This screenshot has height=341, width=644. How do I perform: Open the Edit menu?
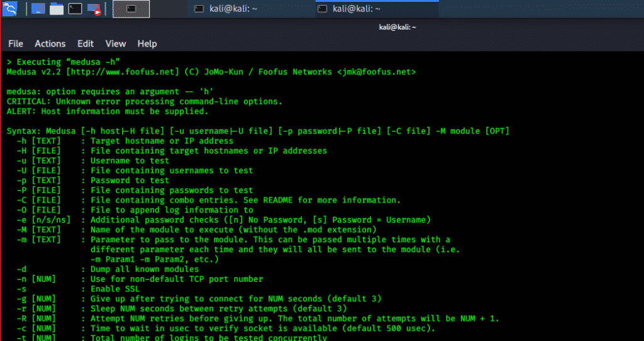tap(86, 43)
